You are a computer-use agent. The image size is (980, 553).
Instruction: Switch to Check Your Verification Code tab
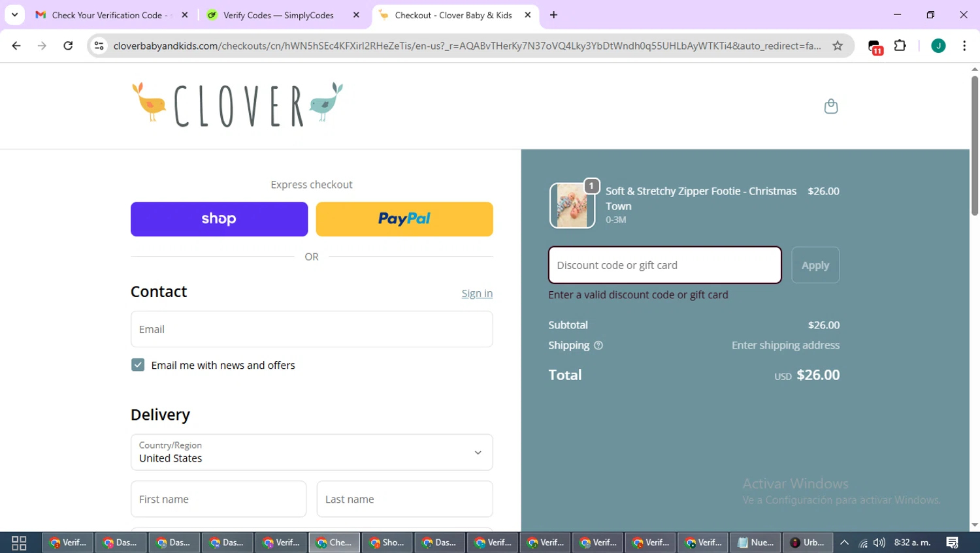(x=112, y=14)
